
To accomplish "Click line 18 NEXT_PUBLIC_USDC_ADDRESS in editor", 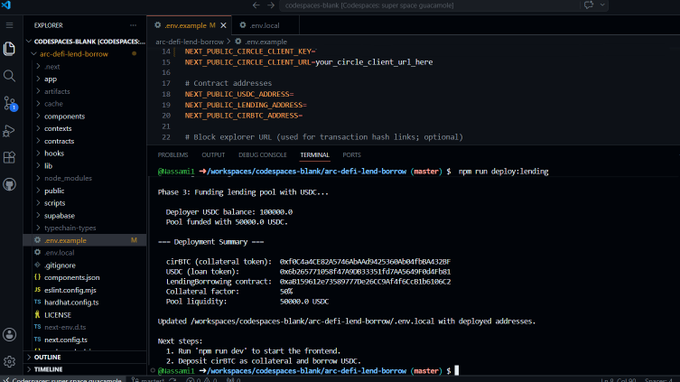I will tap(239, 94).
